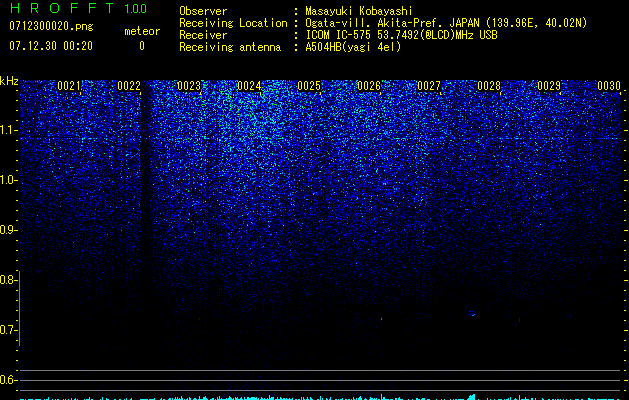
Task: Click the Observer label
Action: (x=203, y=11)
